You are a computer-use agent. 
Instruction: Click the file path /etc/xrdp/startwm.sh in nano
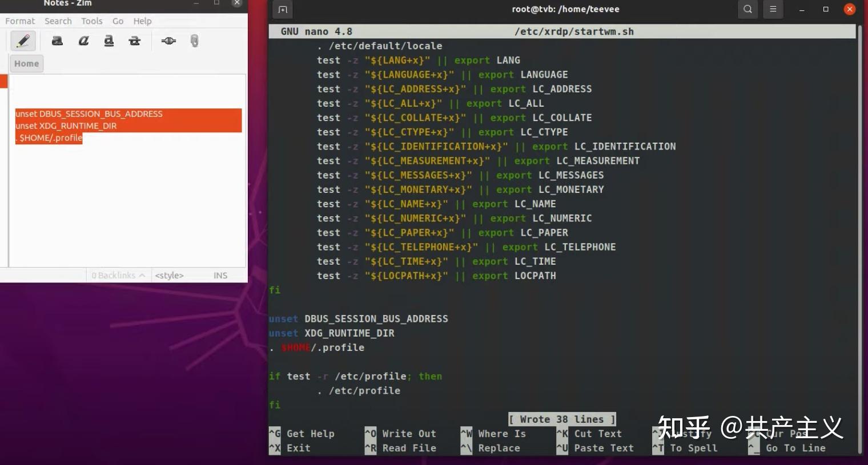(574, 32)
